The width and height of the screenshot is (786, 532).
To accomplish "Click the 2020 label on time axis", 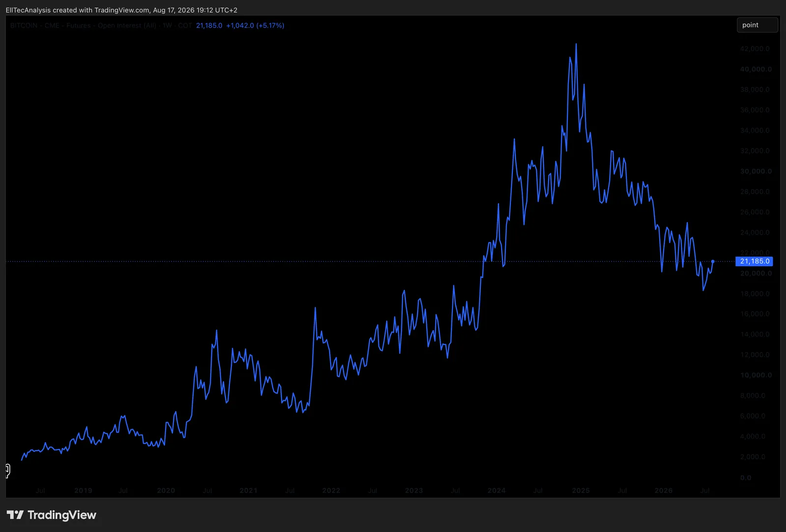I will (x=166, y=490).
